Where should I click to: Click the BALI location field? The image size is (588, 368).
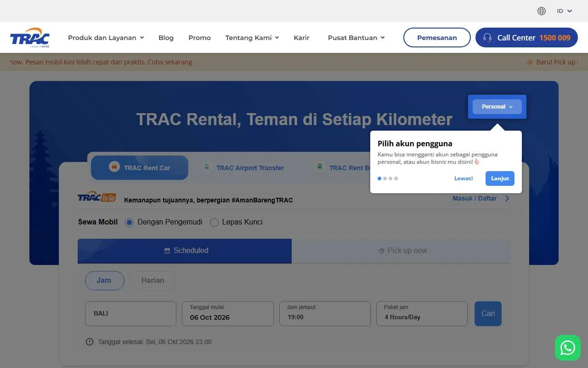point(130,314)
